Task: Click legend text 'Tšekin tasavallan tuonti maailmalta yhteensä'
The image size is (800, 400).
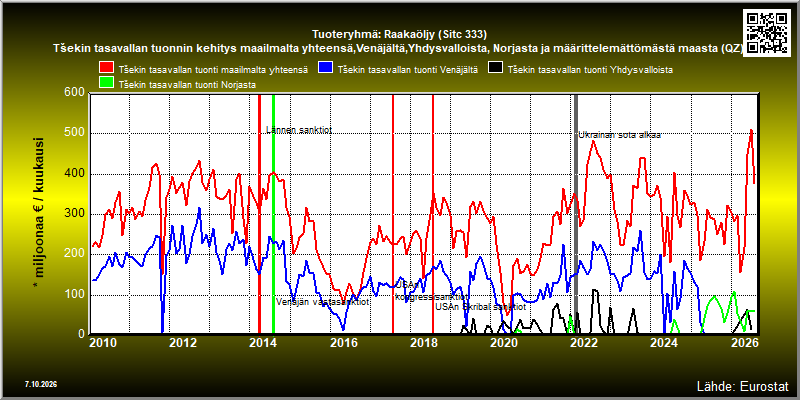Action: 213,70
